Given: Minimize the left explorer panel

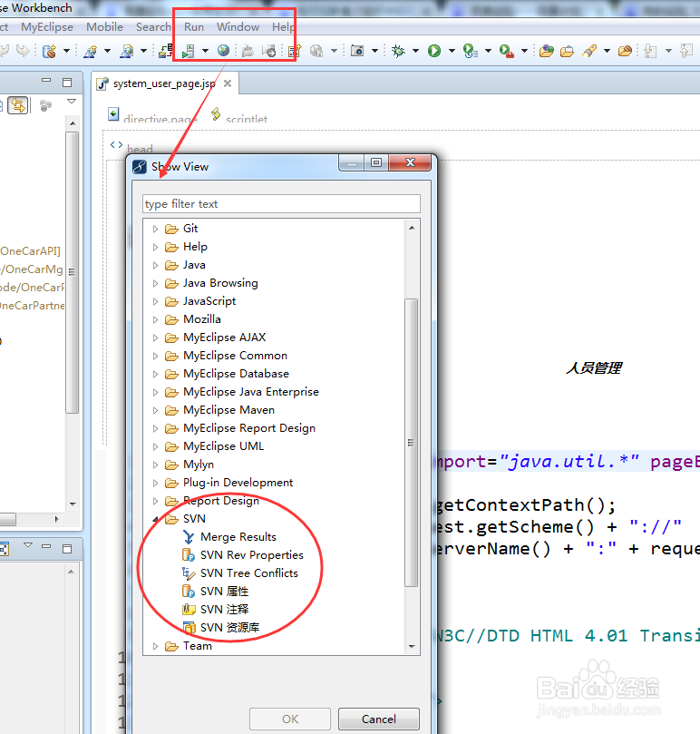Looking at the screenshot, I should click(46, 81).
